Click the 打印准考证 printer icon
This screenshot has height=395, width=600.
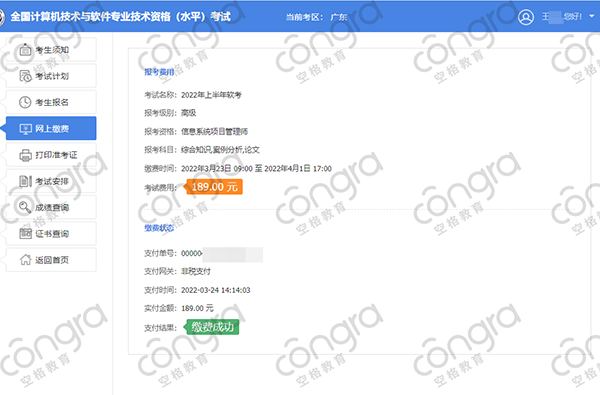tap(25, 155)
